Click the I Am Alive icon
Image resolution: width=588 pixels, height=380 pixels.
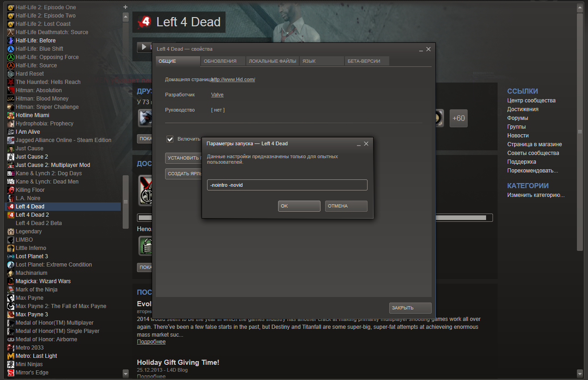(x=11, y=132)
